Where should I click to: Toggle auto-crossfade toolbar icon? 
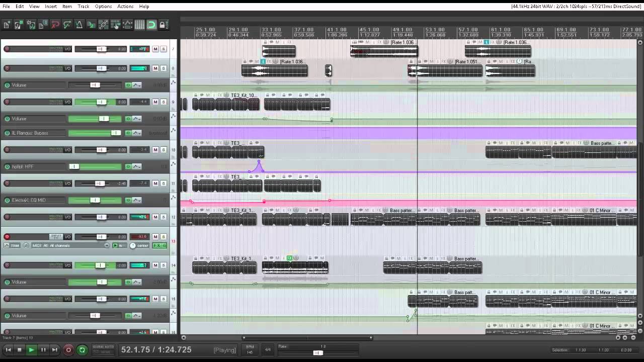point(91,25)
